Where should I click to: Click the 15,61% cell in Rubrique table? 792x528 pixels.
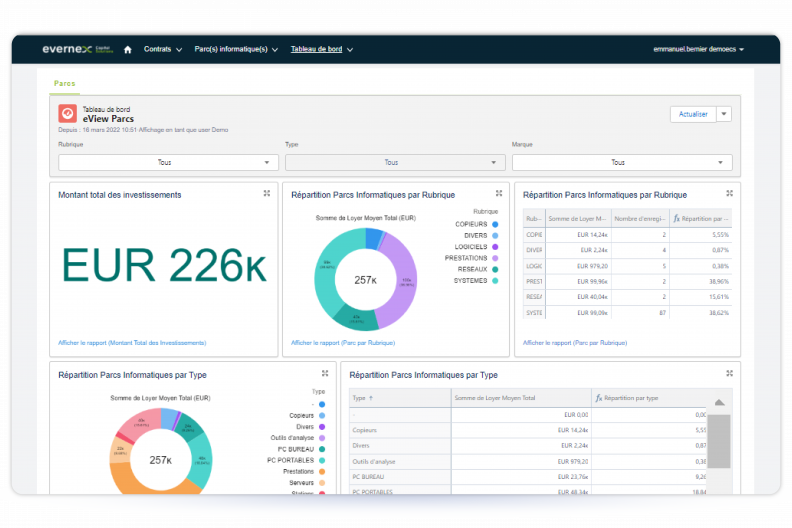coord(701,297)
